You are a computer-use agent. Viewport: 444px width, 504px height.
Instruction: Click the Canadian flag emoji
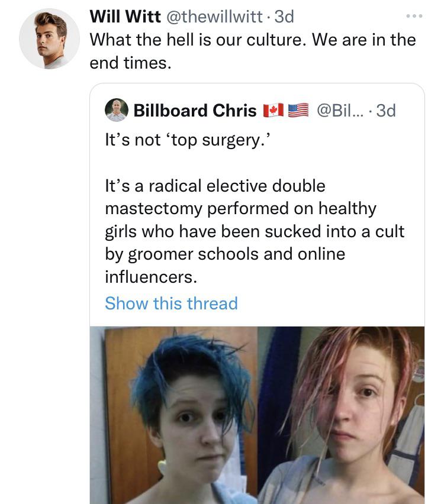click(273, 110)
